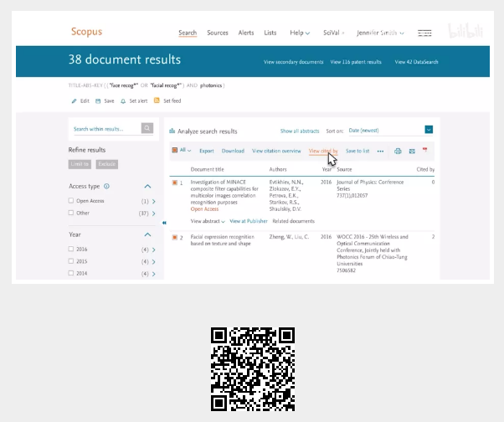Click View cited by
Viewport: 504px width, 422px height.
[323, 151]
